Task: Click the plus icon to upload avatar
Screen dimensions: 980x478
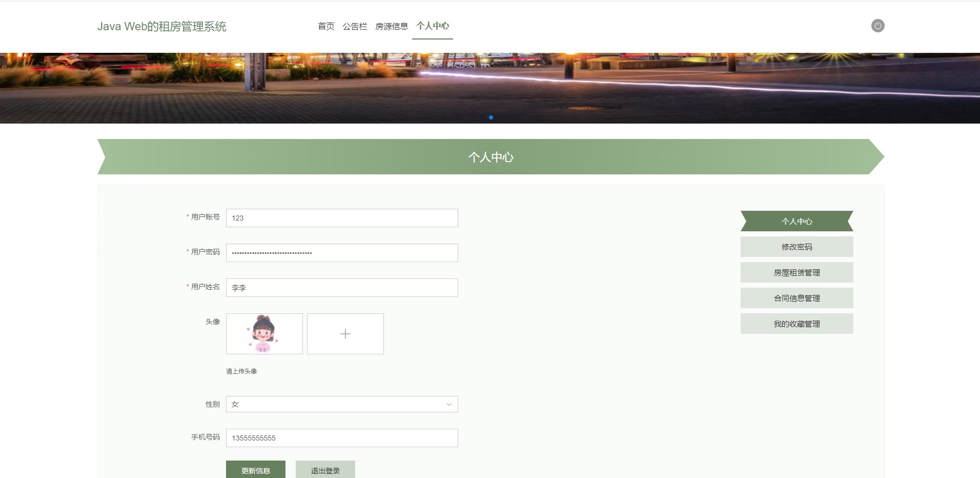Action: (x=345, y=334)
